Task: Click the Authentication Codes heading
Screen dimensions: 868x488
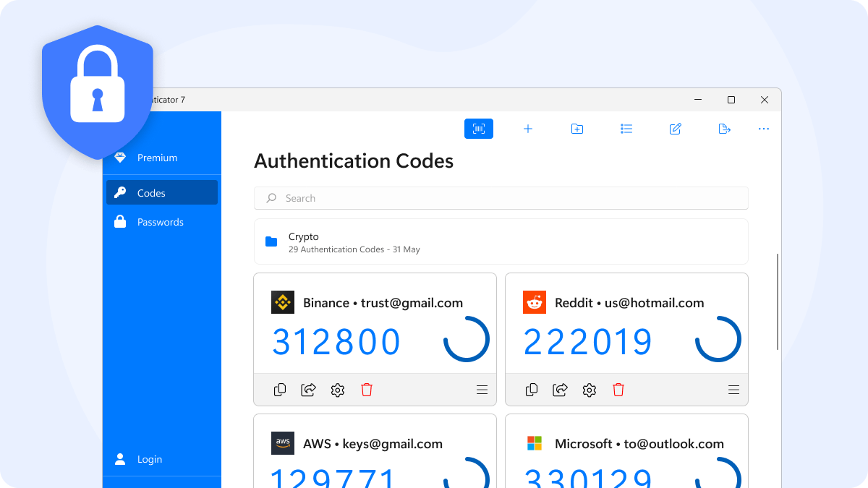Action: 354,160
